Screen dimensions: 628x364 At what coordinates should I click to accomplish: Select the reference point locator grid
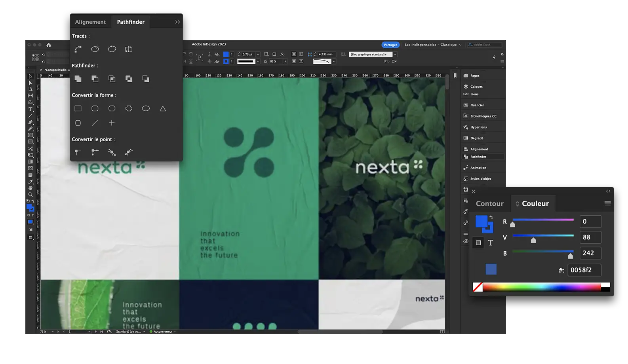tap(36, 58)
